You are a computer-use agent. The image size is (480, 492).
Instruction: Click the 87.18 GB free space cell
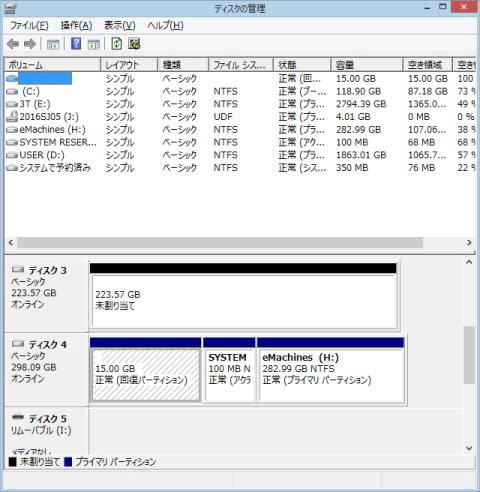tap(428, 91)
